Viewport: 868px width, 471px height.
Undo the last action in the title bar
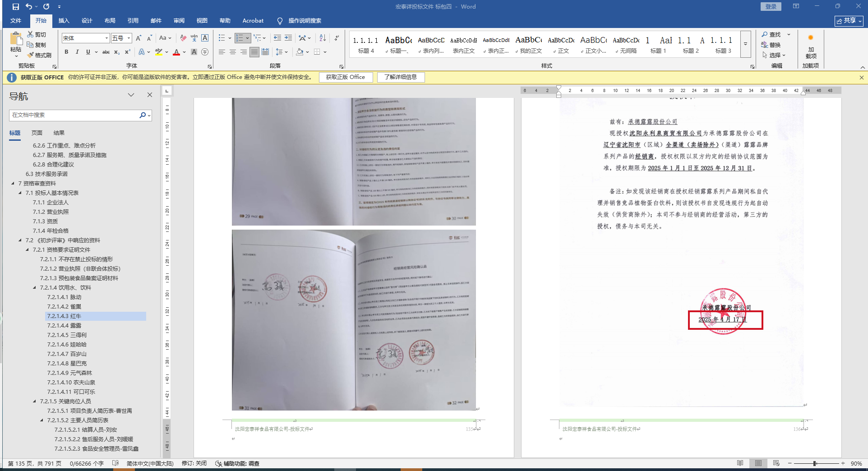[29, 7]
